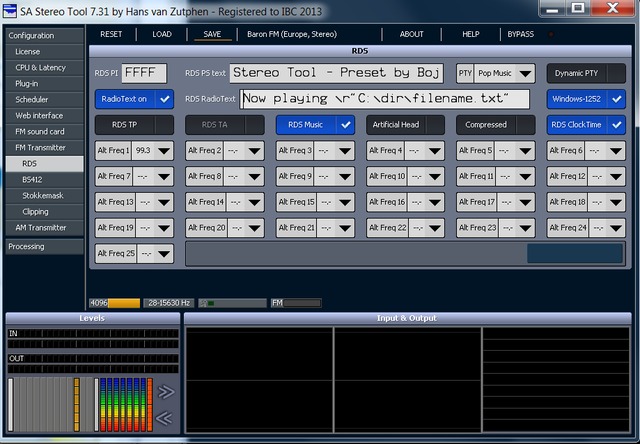Disable the RDS Music toggle
Image resolution: width=640 pixels, height=444 pixels.
[x=315, y=125]
